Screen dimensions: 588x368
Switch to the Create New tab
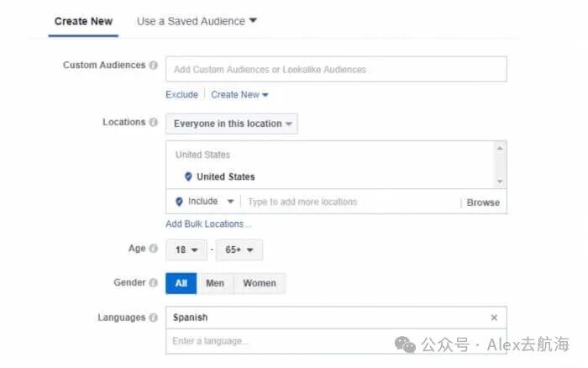(x=83, y=21)
